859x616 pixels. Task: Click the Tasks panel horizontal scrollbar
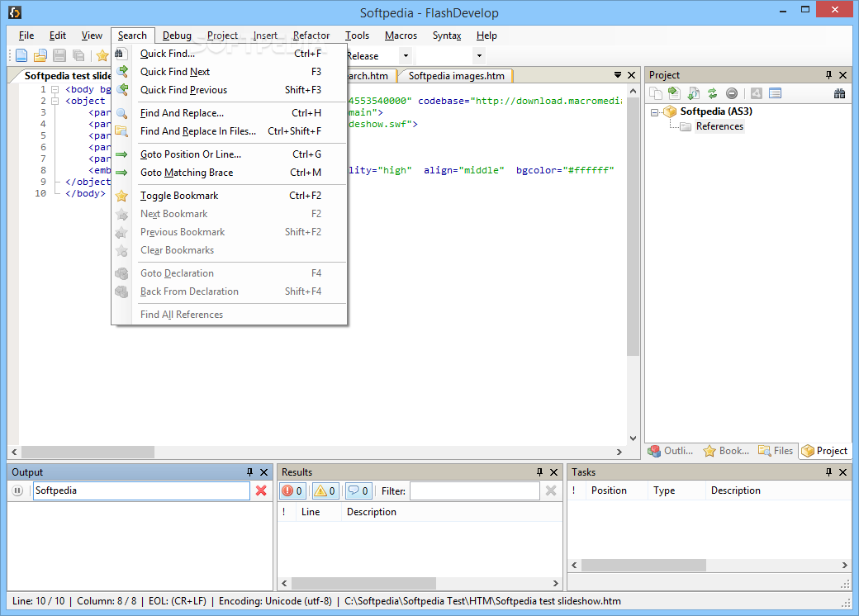(709, 565)
